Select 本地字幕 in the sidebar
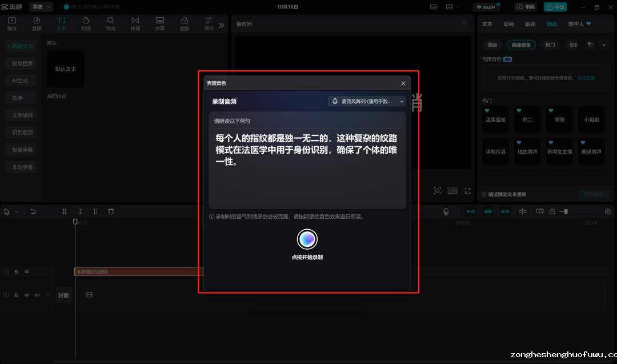Screen dimensions: 617x364 (x=21, y=167)
